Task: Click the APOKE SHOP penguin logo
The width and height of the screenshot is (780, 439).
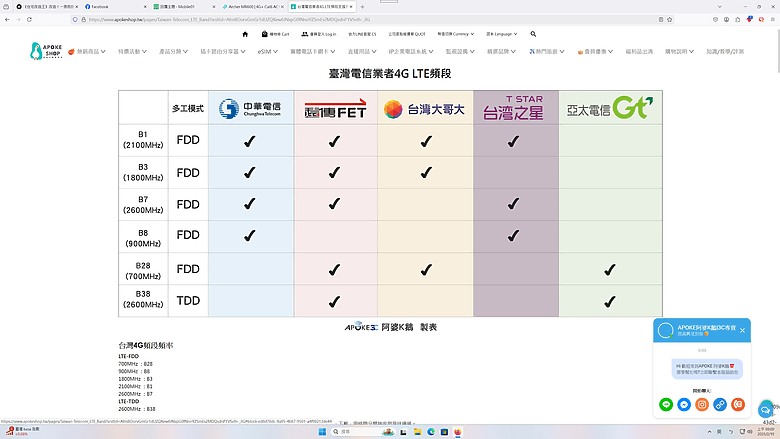Action: [46, 51]
